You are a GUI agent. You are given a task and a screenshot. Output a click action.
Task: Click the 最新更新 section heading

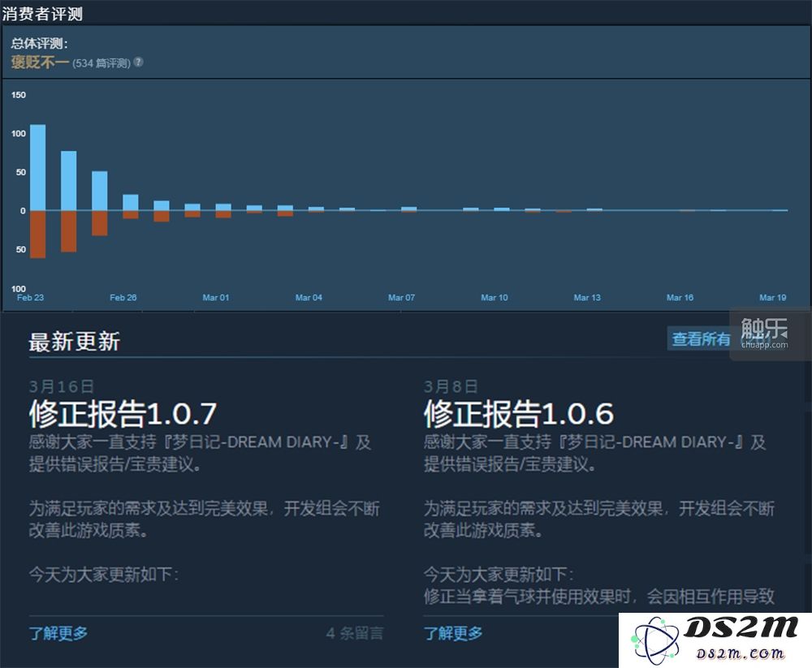[75, 342]
